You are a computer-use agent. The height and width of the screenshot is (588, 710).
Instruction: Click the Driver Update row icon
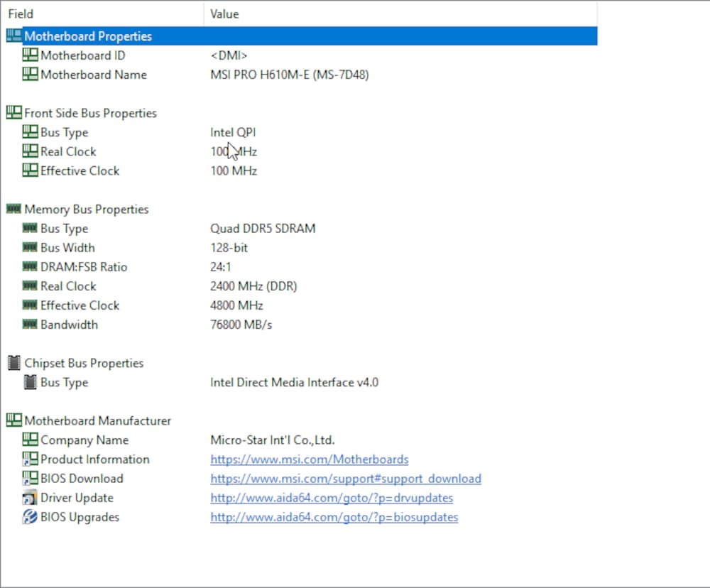click(x=30, y=498)
